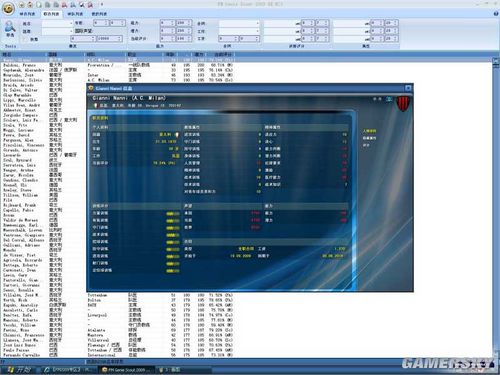Open the quick access toolbar customize arrow

coord(102,5)
